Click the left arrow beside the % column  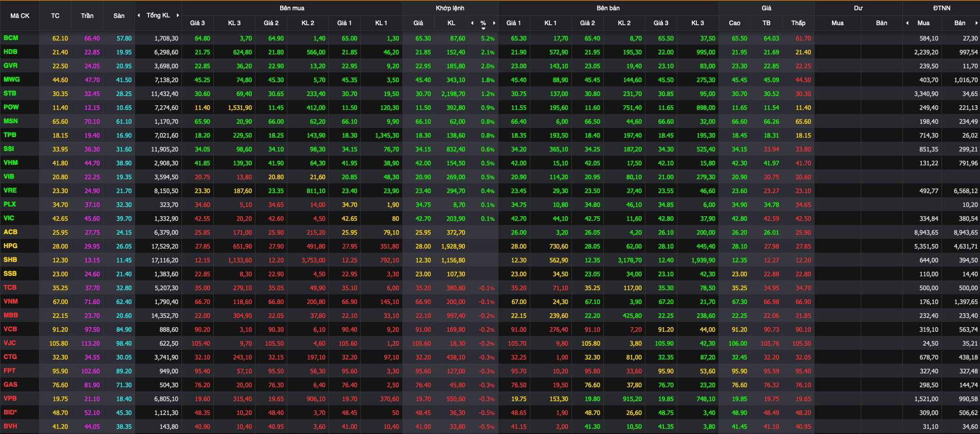pos(472,23)
